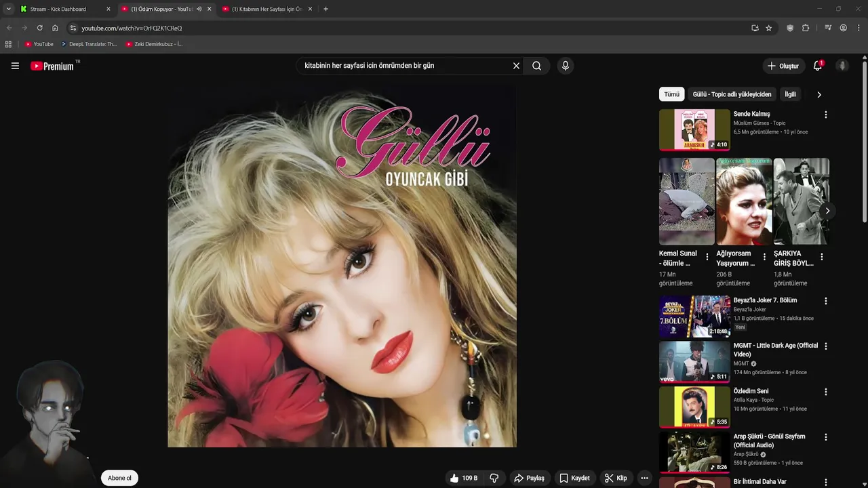Open Beyaz'la Joker 7. Bölüm thumbnail
868x488 pixels.
click(x=694, y=316)
